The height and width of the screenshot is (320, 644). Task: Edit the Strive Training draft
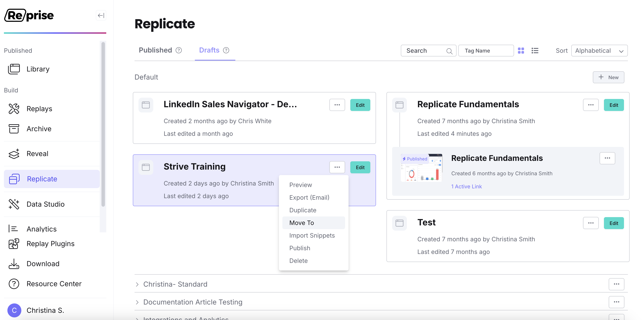(360, 167)
